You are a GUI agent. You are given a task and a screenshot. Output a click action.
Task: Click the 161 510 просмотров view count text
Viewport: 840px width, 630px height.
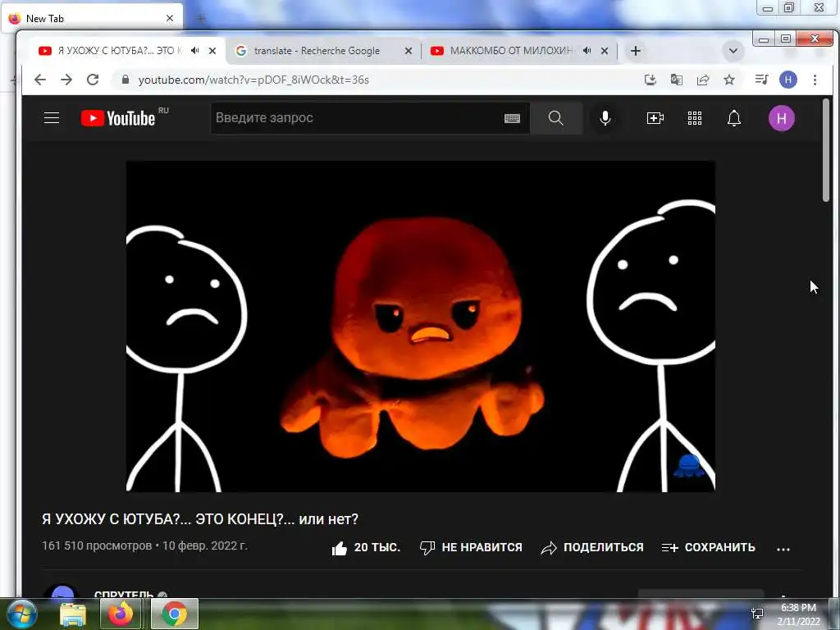tap(97, 546)
